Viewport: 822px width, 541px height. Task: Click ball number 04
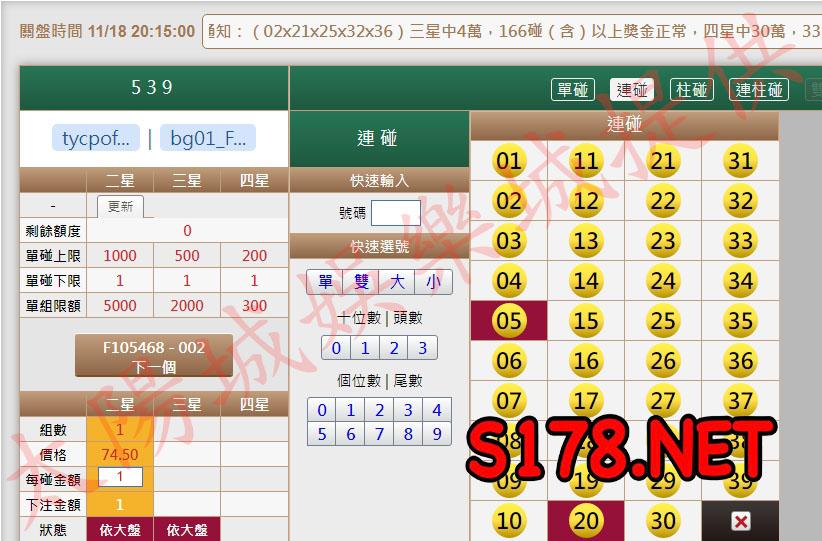click(509, 280)
